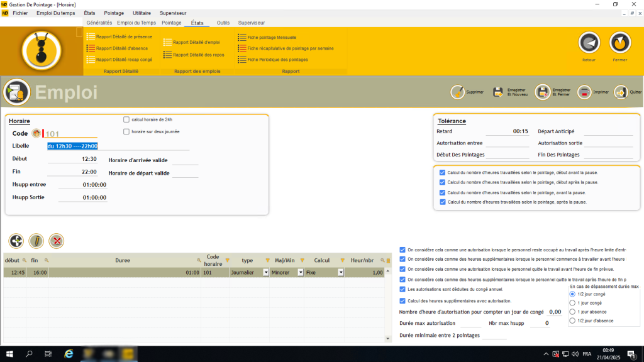Open the Calcul dropdown showing Fixe
Image resolution: width=644 pixels, height=362 pixels.
341,273
